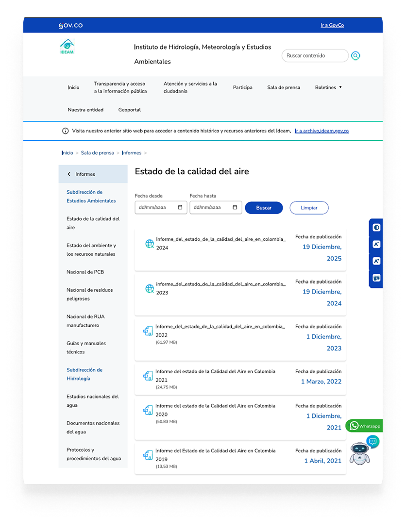Image resolution: width=406 pixels, height=532 pixels.
Task: Open the chatbot robot assistant
Action: pos(360,453)
